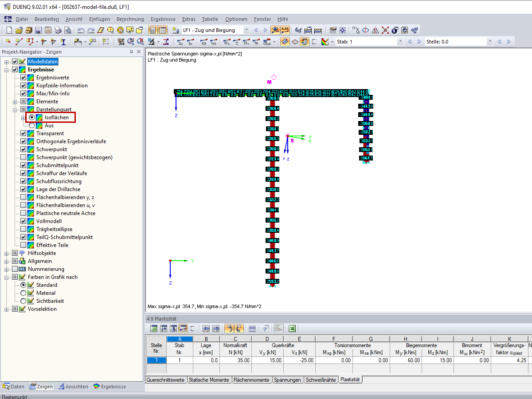This screenshot has height=399, width=532.
Task: Activate the tau shear stress icon
Action: pyautogui.click(x=236, y=42)
